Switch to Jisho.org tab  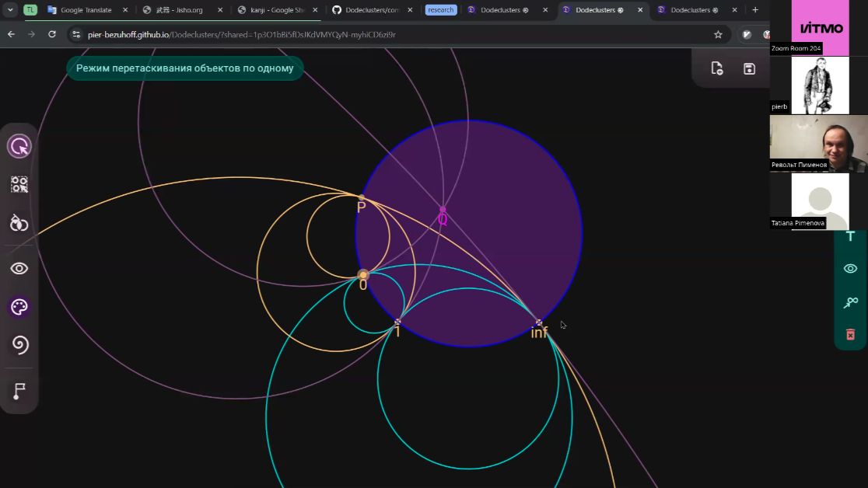[x=178, y=10]
